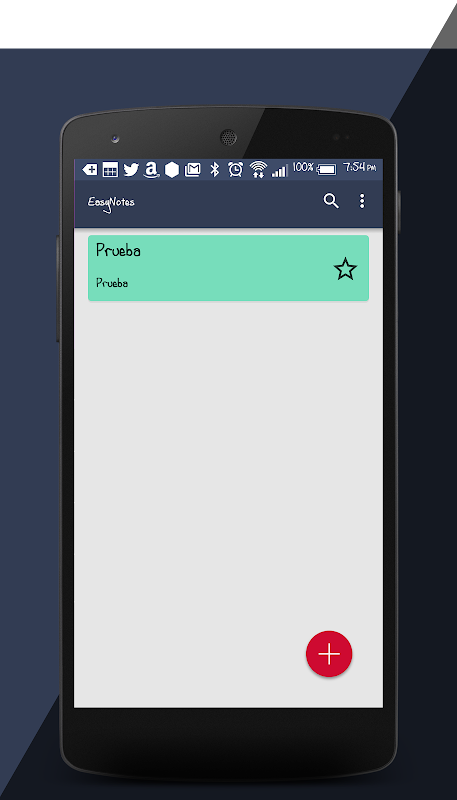Image resolution: width=457 pixels, height=800 pixels.
Task: Tap the EasyNotes app title
Action: click(x=111, y=203)
